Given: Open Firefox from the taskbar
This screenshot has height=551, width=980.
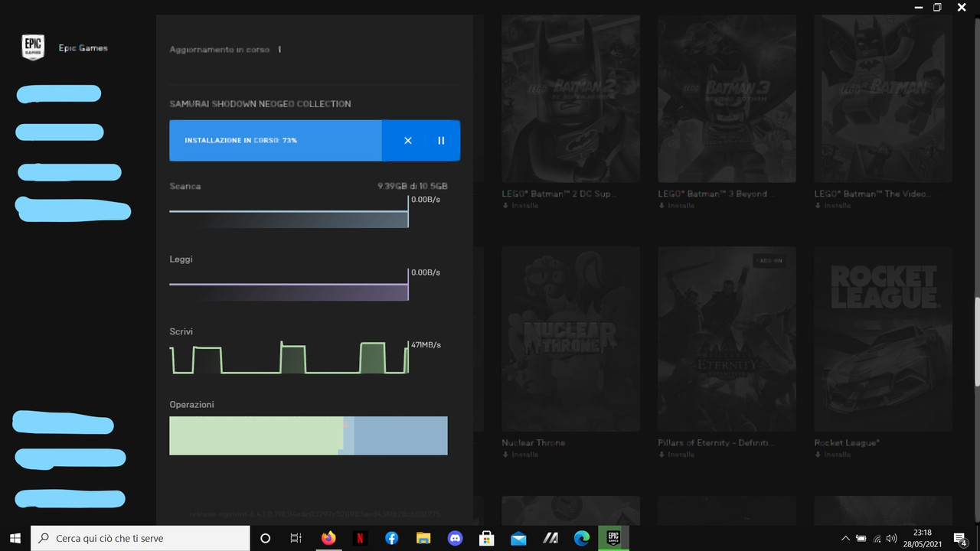Looking at the screenshot, I should pyautogui.click(x=328, y=538).
